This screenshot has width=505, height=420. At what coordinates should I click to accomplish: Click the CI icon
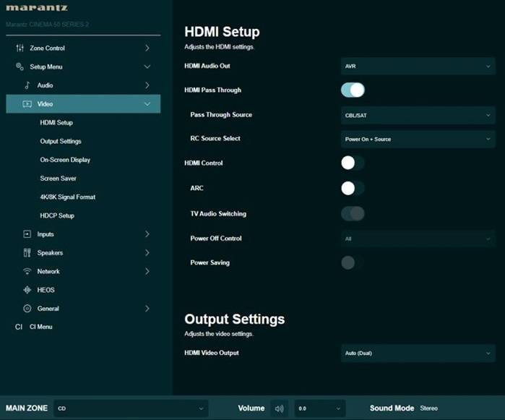tap(19, 327)
